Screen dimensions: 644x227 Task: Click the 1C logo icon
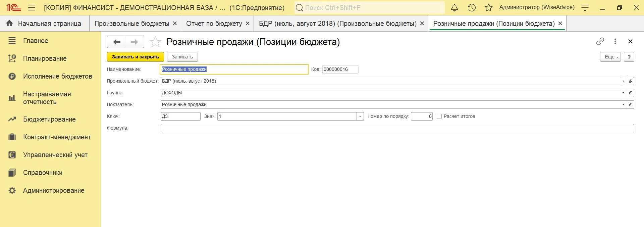[x=14, y=7]
